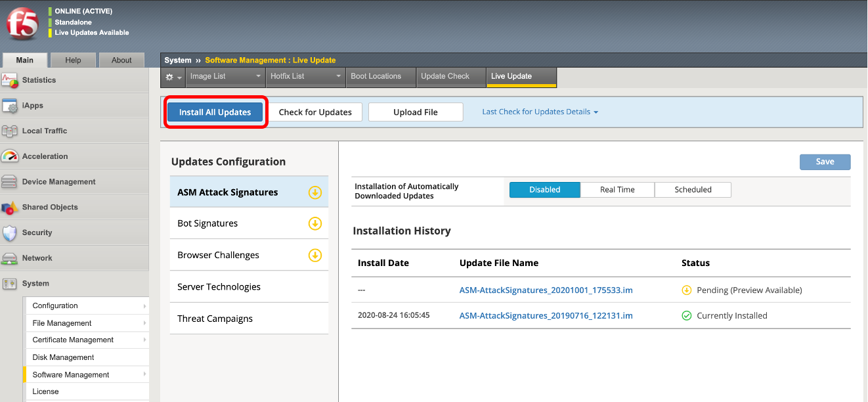Click the System settings panel icon
Image resolution: width=868 pixels, height=402 pixels.
[10, 284]
